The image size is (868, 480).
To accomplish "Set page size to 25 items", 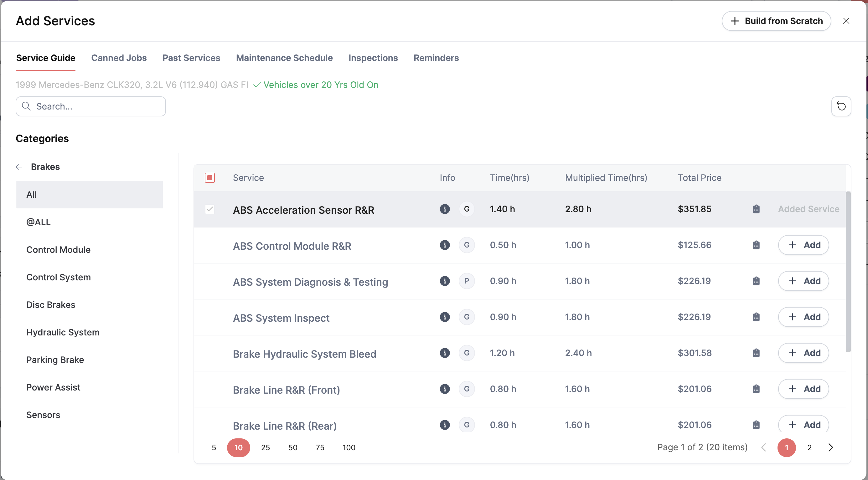I will (265, 447).
